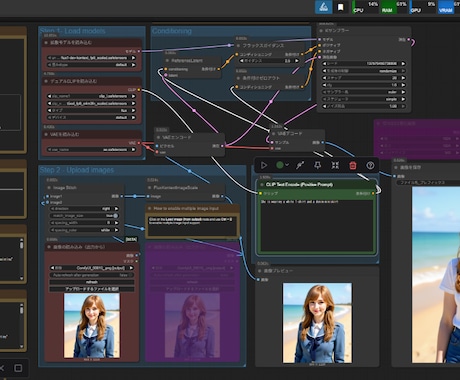Collapse the VAE Encode node dot
Screen dimensions: 460x380
158,137
